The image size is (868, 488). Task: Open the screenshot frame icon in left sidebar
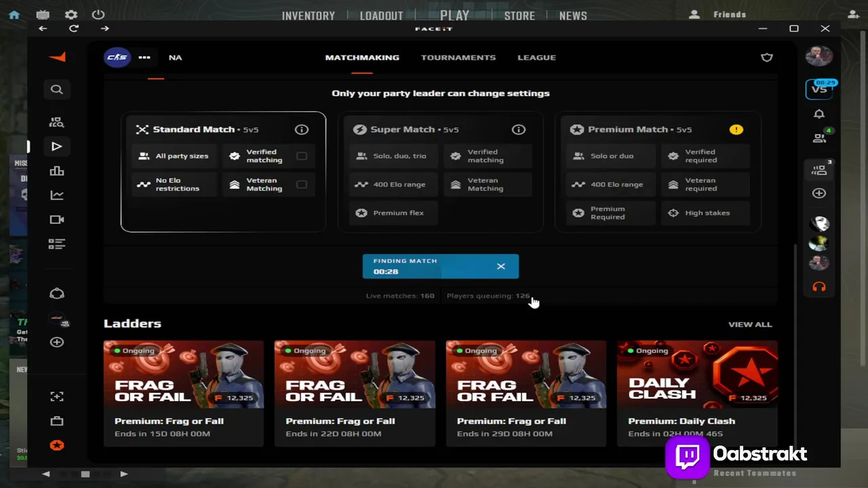tap(57, 396)
